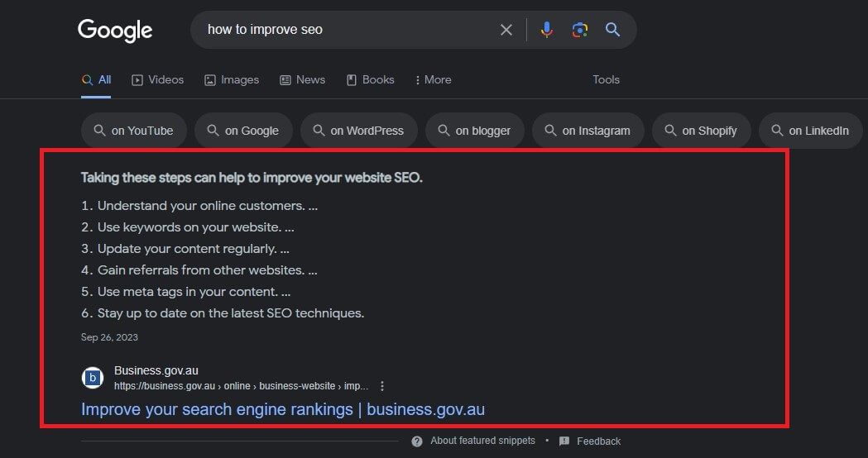Refine search with on WordPress chip
The width and height of the screenshot is (868, 458).
click(359, 131)
